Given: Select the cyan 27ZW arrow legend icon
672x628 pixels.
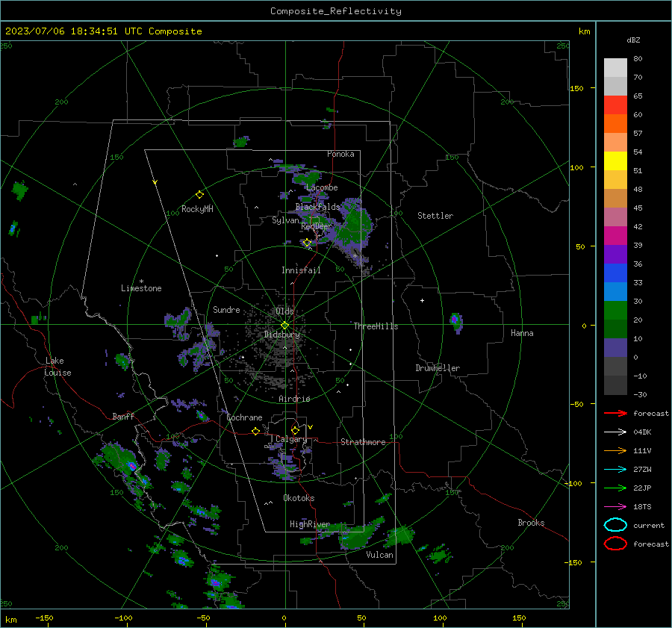Looking at the screenshot, I should [615, 470].
